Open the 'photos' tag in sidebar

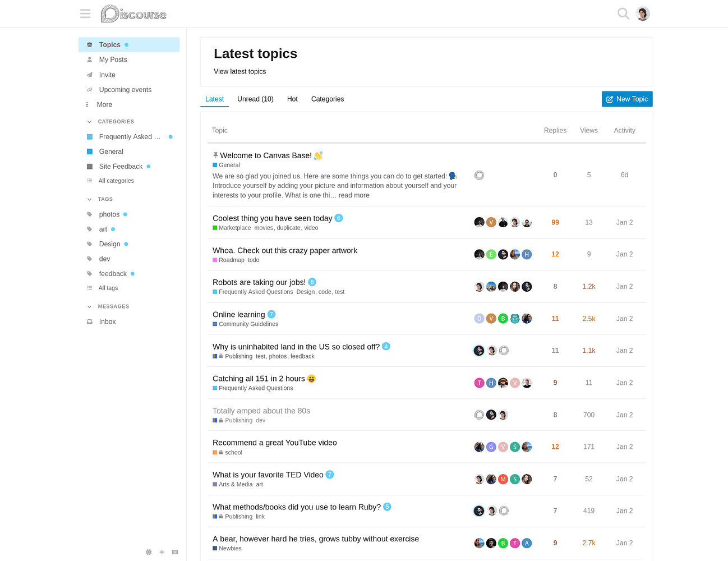(x=109, y=214)
